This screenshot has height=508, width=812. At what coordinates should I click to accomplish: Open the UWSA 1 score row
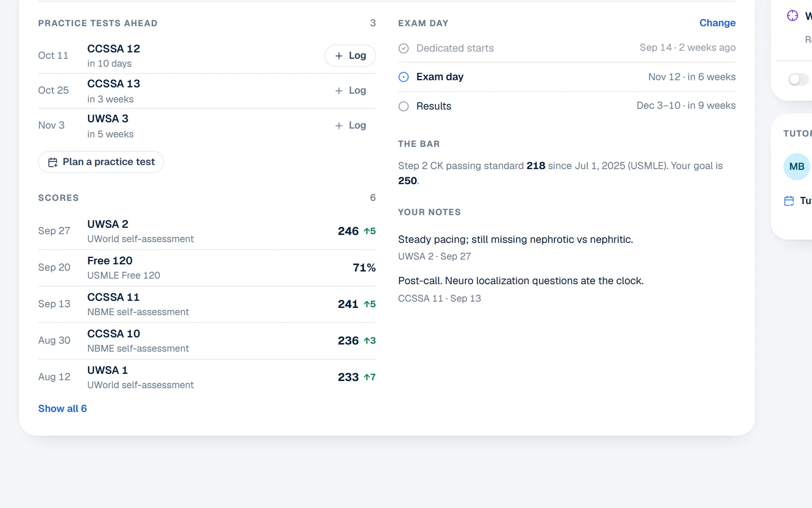click(x=207, y=377)
